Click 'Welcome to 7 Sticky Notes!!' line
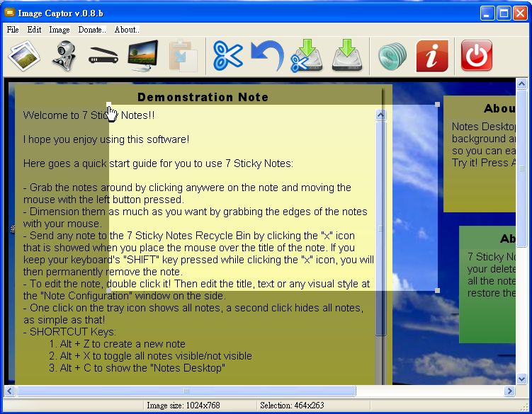This screenshot has height=414, width=532. (x=89, y=115)
